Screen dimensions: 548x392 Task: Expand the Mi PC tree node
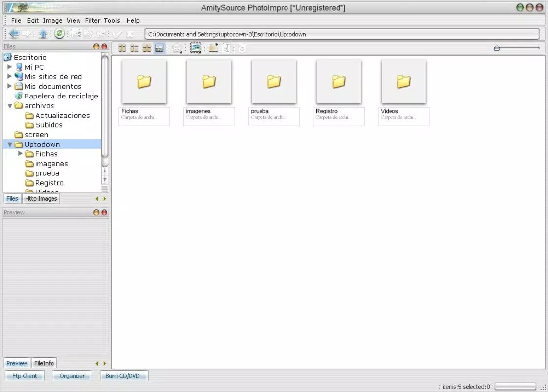pos(9,67)
